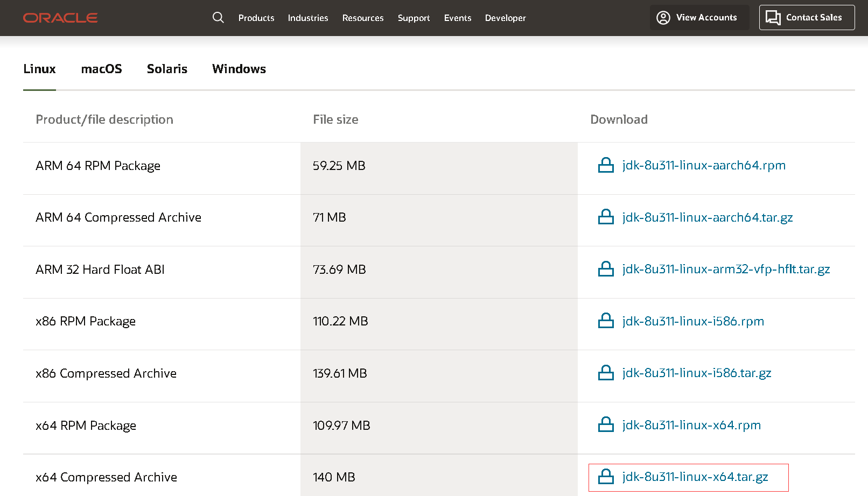Download jdk-8u311-linux-aarch64.tar.gz
The width and height of the screenshot is (868, 496).
point(708,217)
